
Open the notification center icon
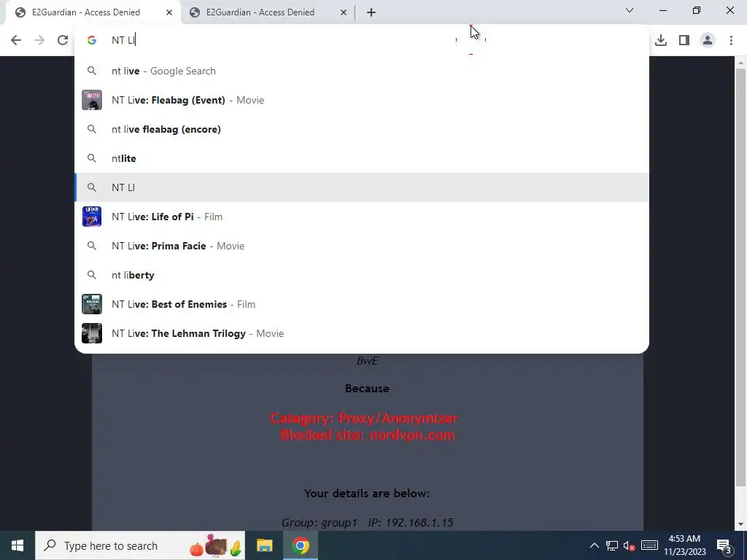[724, 545]
